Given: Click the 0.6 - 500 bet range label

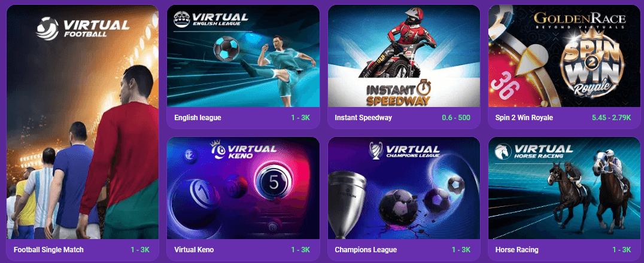Looking at the screenshot, I should pyautogui.click(x=456, y=118).
